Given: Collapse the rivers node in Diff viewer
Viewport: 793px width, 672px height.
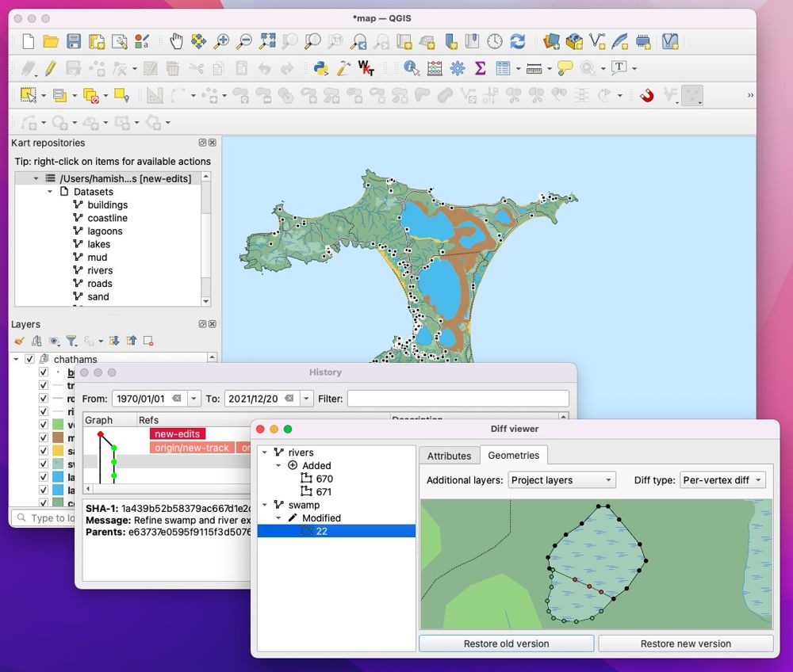Looking at the screenshot, I should [x=265, y=452].
